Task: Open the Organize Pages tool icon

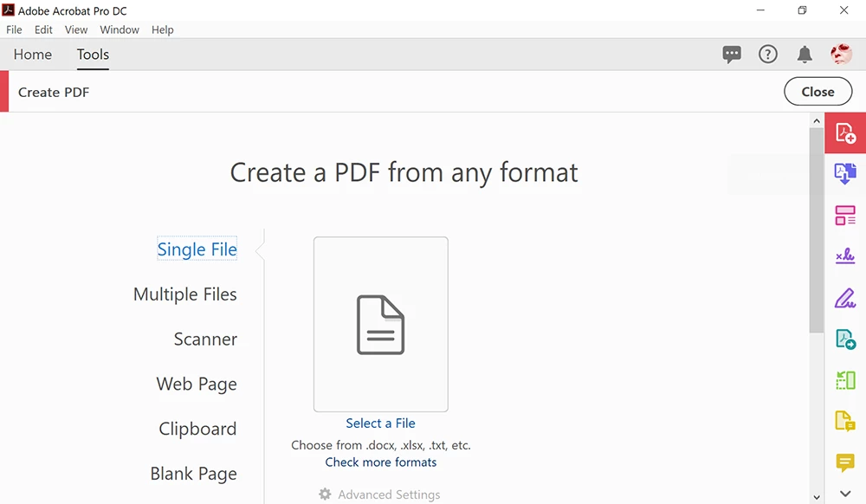Action: click(845, 216)
